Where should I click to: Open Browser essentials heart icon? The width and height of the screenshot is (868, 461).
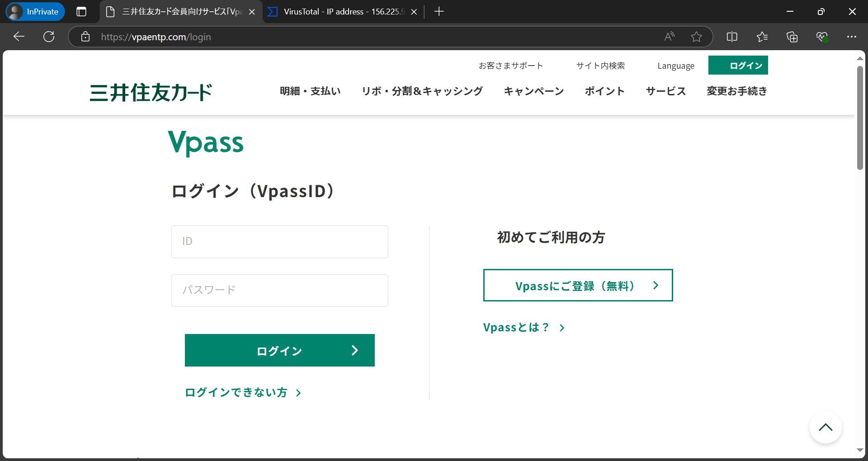tap(822, 37)
